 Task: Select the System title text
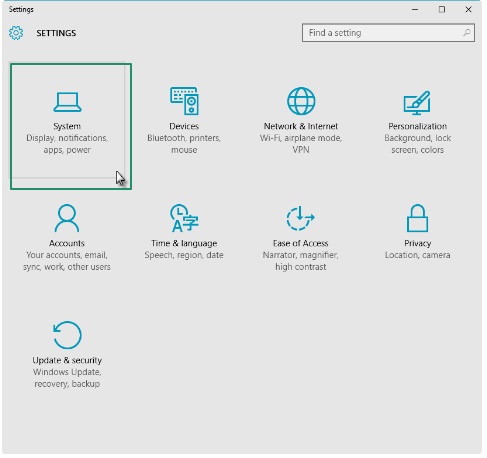pyautogui.click(x=67, y=126)
